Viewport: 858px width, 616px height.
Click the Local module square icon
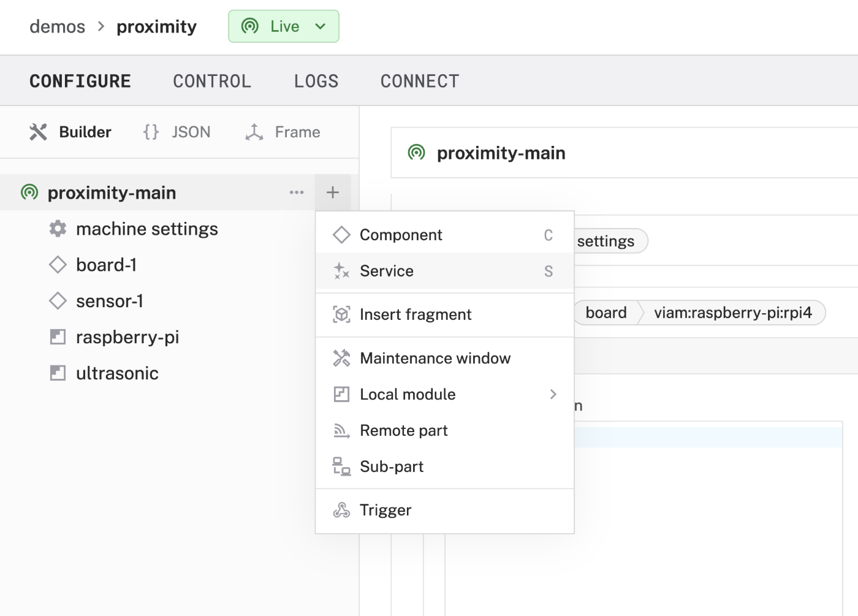(x=341, y=394)
